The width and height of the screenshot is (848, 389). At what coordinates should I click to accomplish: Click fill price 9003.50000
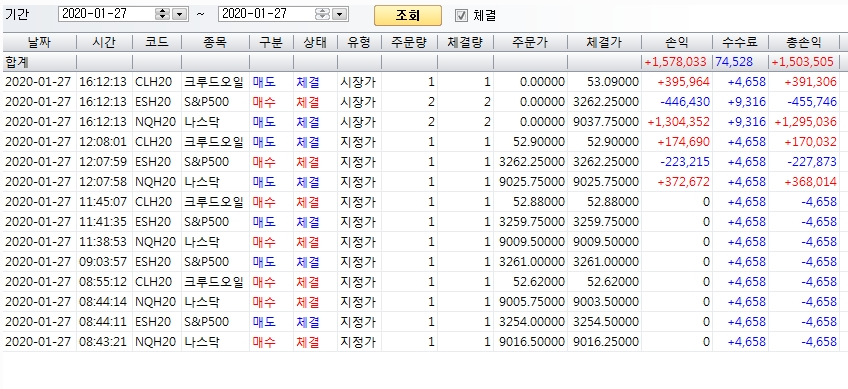click(606, 302)
